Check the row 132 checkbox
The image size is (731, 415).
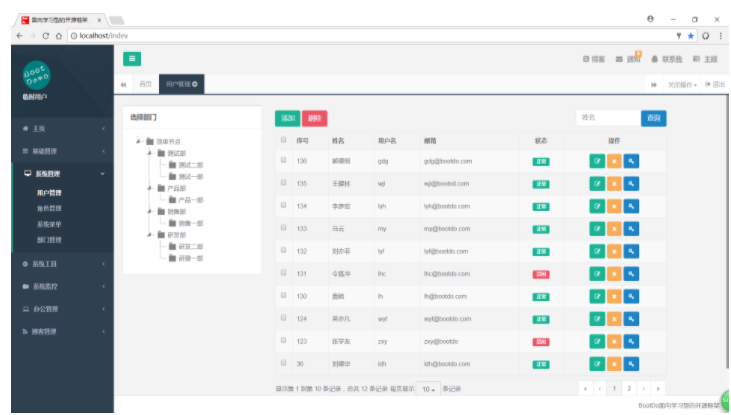[283, 250]
